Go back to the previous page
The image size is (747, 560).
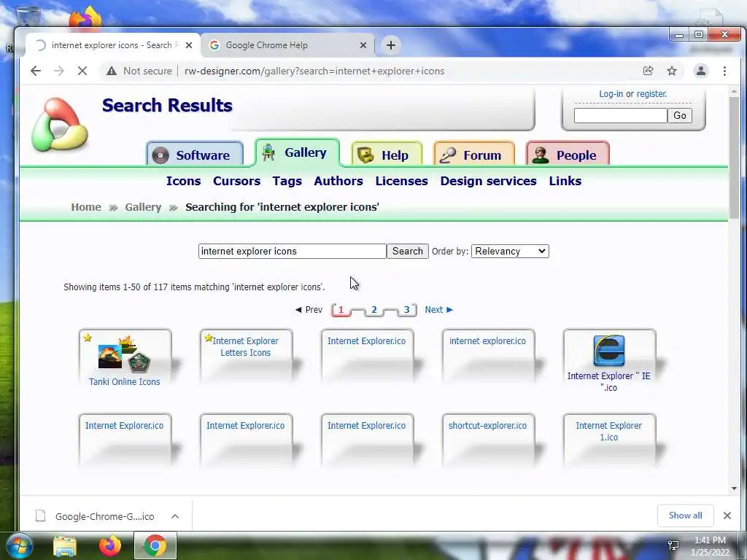[36, 71]
